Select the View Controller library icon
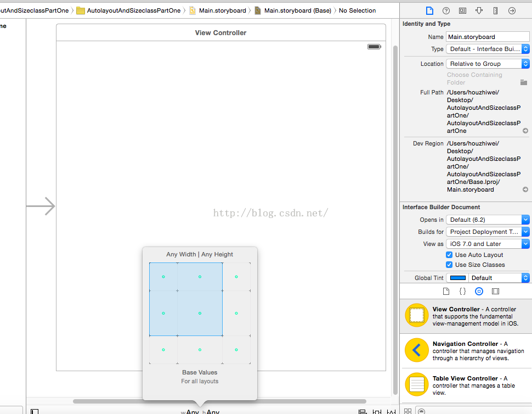532x414 pixels. (x=417, y=315)
